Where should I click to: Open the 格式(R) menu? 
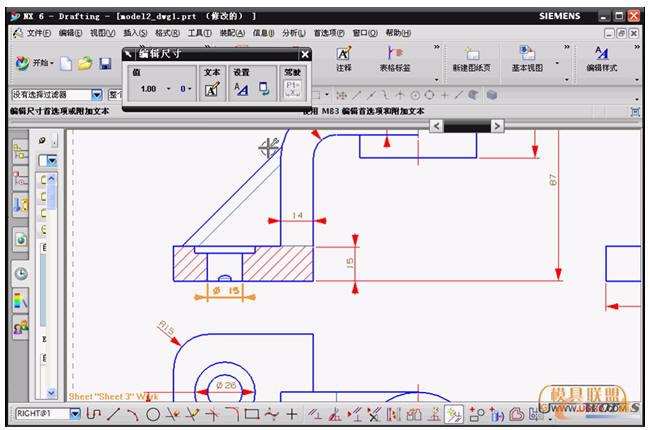point(166,33)
